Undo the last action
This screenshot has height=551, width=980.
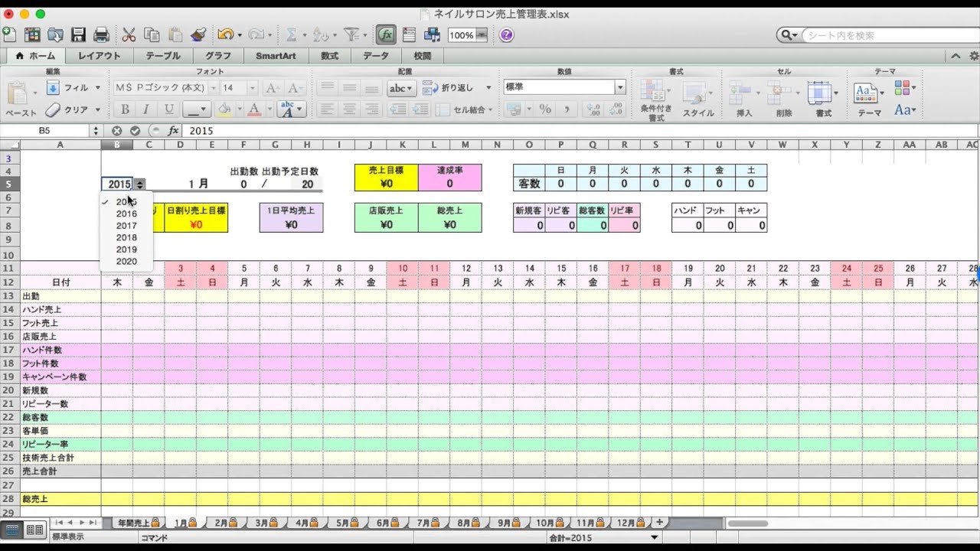(x=225, y=34)
